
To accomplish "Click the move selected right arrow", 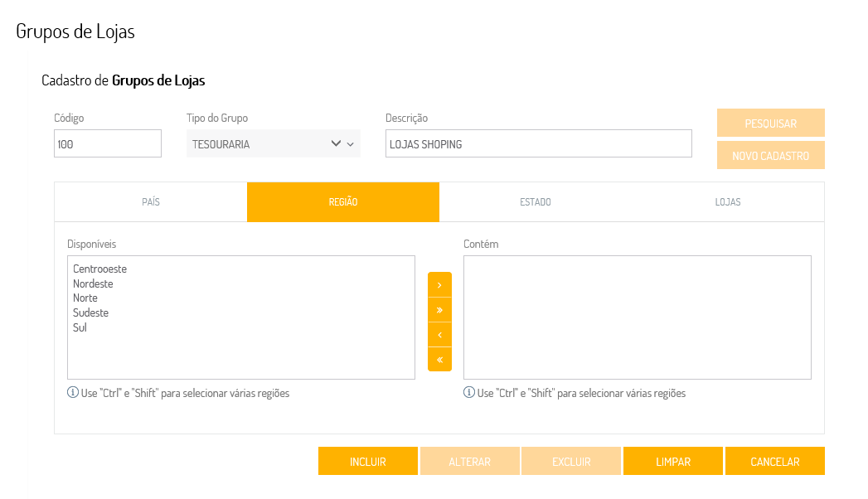I will coord(439,284).
